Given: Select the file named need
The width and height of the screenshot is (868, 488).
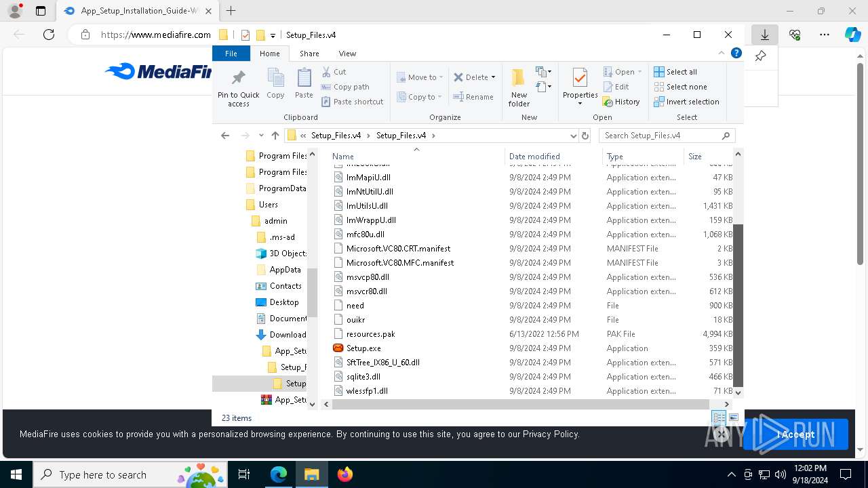Looking at the screenshot, I should tap(355, 306).
